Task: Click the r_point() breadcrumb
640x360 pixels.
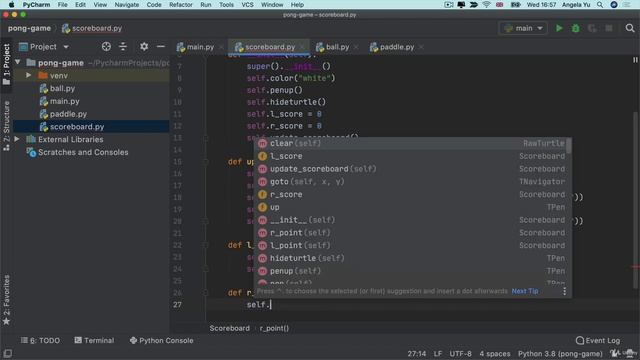Action: [x=274, y=328]
